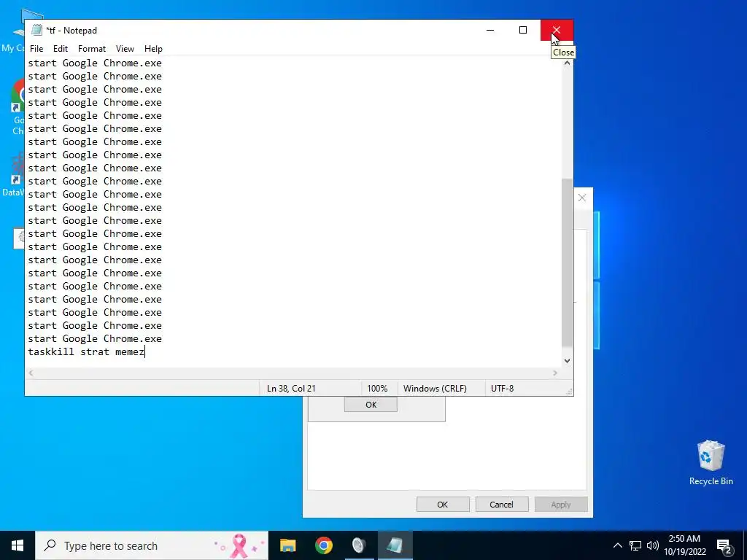The height and width of the screenshot is (560, 747).
Task: Show hidden system tray icons
Action: tap(617, 545)
